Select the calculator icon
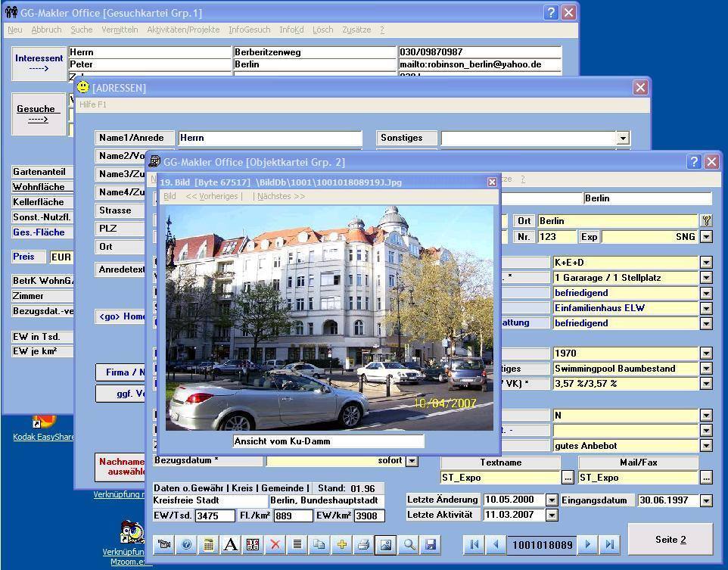 pos(208,544)
